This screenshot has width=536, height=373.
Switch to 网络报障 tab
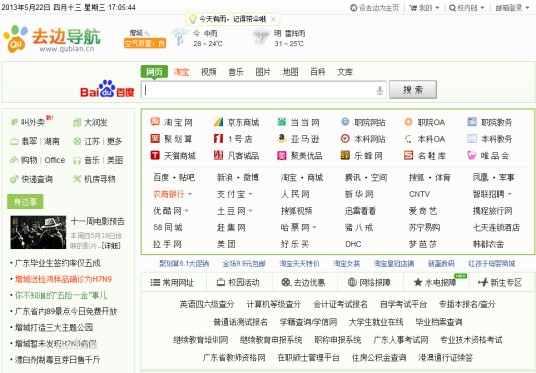pos(370,282)
